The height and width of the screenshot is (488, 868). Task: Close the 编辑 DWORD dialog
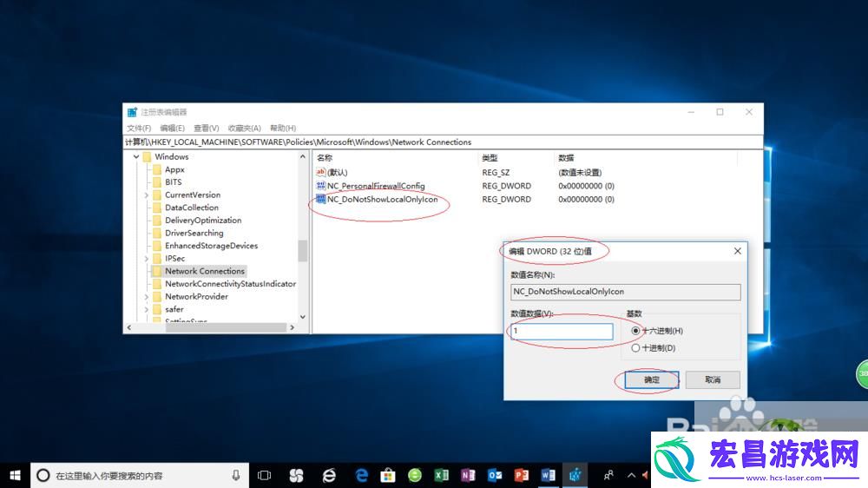coord(737,251)
